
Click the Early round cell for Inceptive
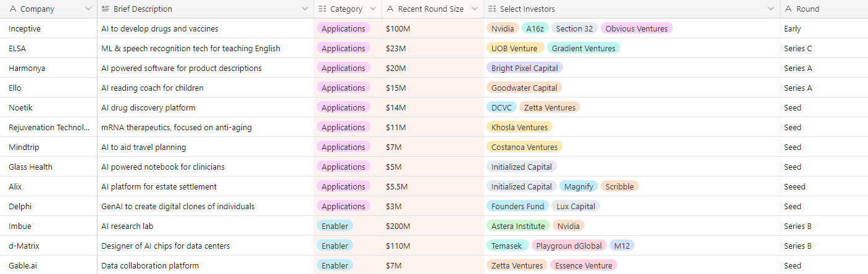[824, 28]
